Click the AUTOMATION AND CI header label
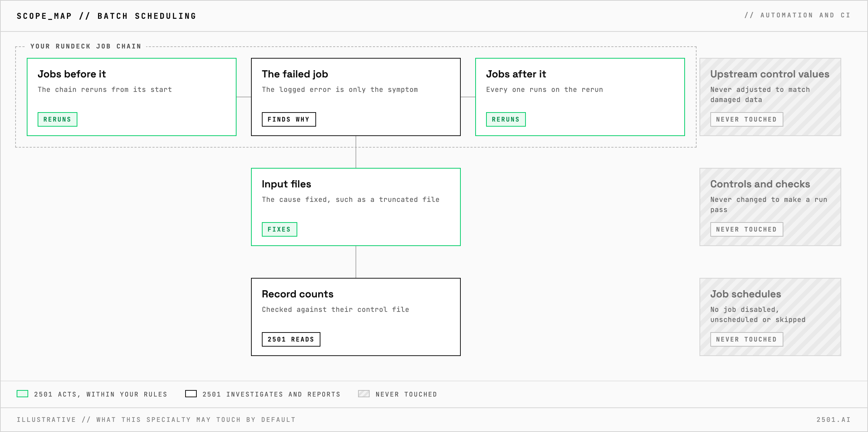 point(797,15)
